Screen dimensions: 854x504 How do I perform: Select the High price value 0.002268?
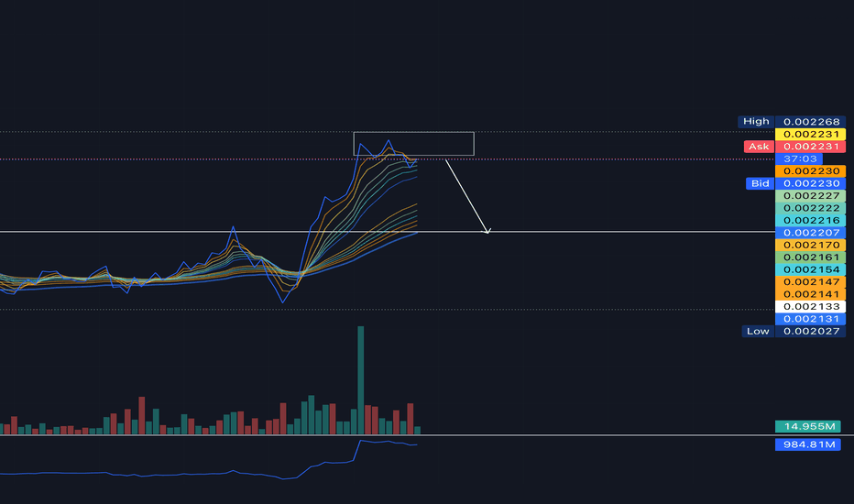point(810,122)
